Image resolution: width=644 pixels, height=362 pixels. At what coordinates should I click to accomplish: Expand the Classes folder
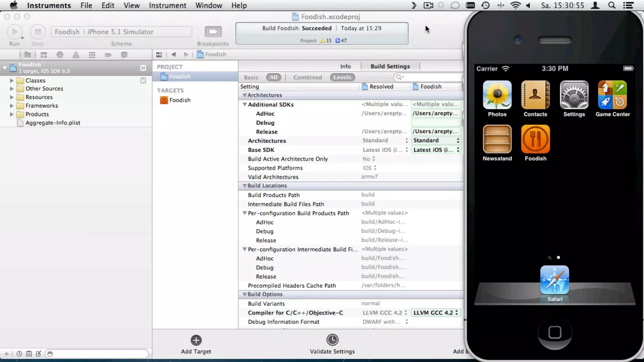click(x=12, y=81)
